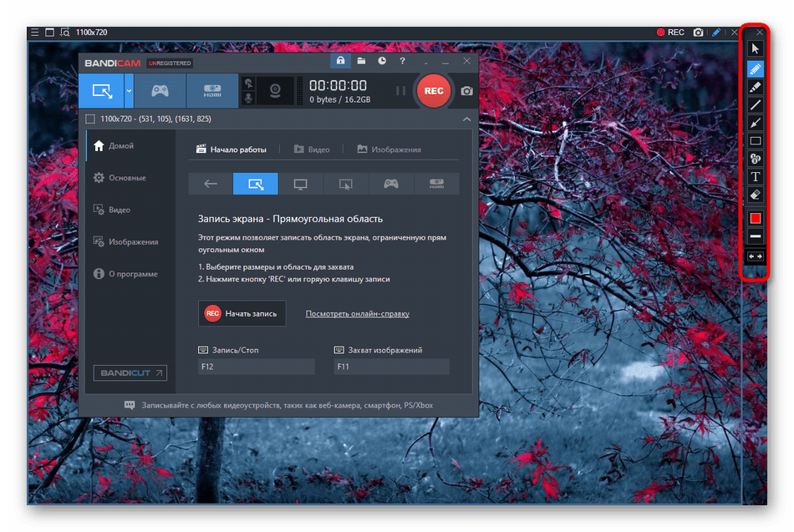This screenshot has height=532, width=794.
Task: Select the Pen drawing tool
Action: (x=755, y=68)
